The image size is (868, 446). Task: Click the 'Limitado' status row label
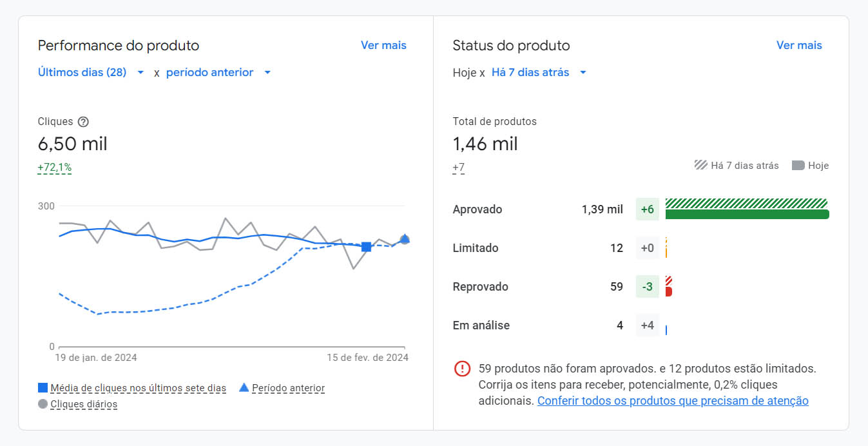[x=476, y=248]
